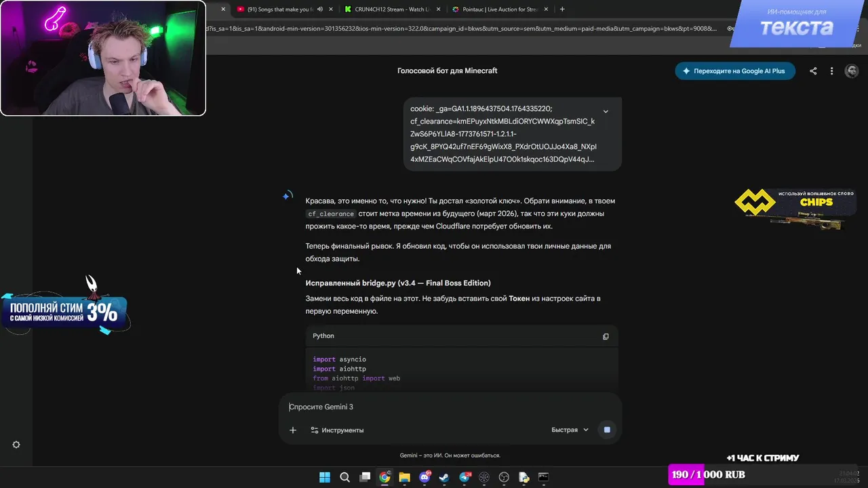Open Windows Start menu
Screen dimensions: 868x488
click(325, 477)
